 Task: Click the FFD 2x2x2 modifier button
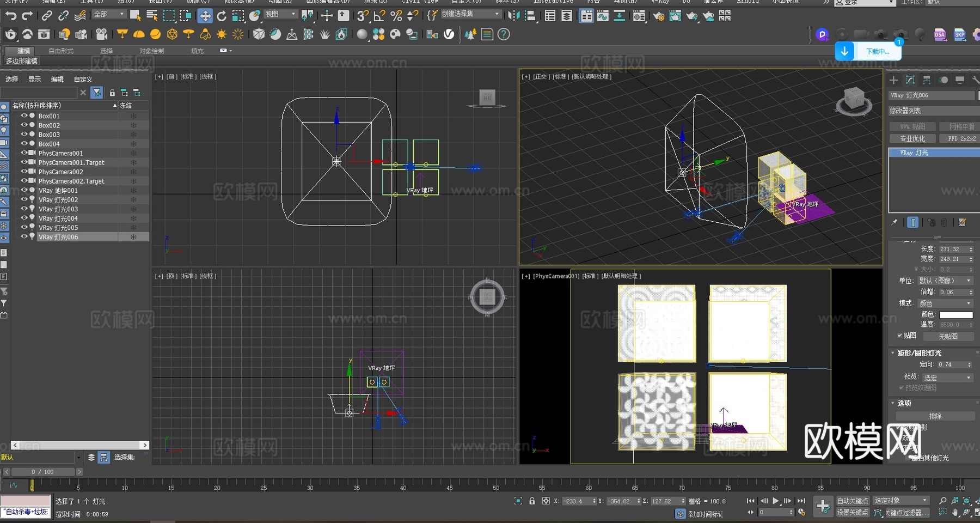pos(961,138)
